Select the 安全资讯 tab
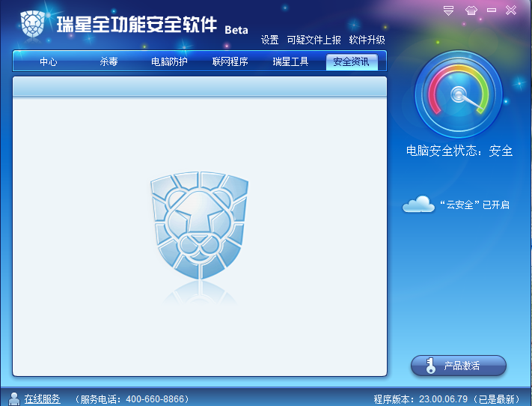This screenshot has width=532, height=406. (352, 62)
